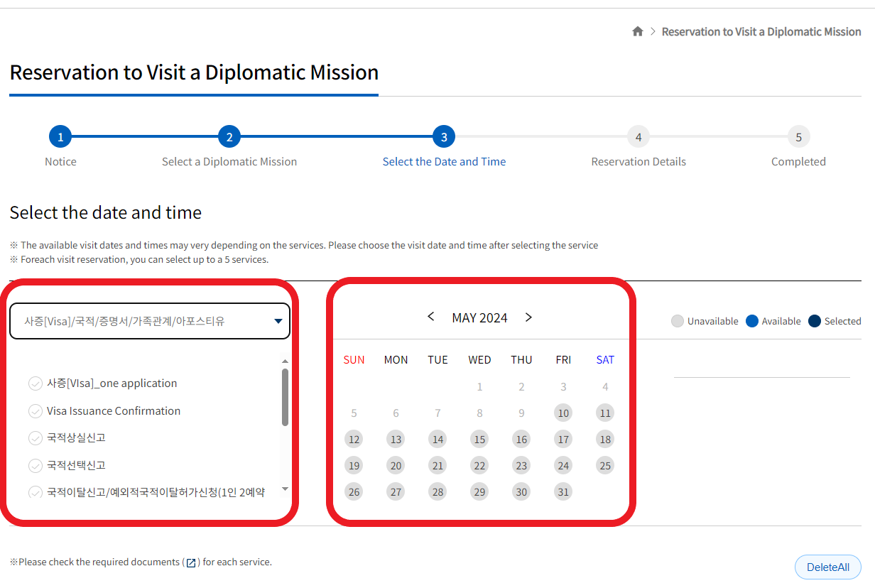875x588 pixels.
Task: Click Reservation to Visit a Diplomatic Mission breadcrumb
Action: (761, 32)
